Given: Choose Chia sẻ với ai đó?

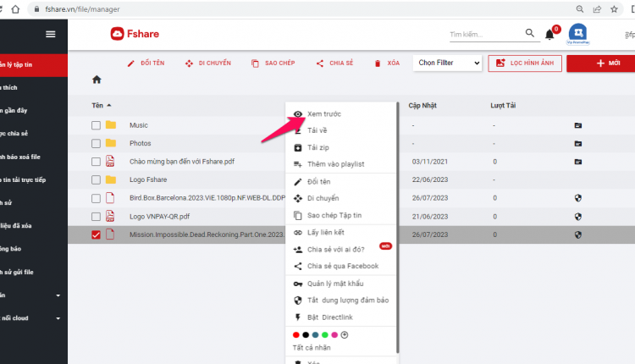Looking at the screenshot, I should click(341, 250).
